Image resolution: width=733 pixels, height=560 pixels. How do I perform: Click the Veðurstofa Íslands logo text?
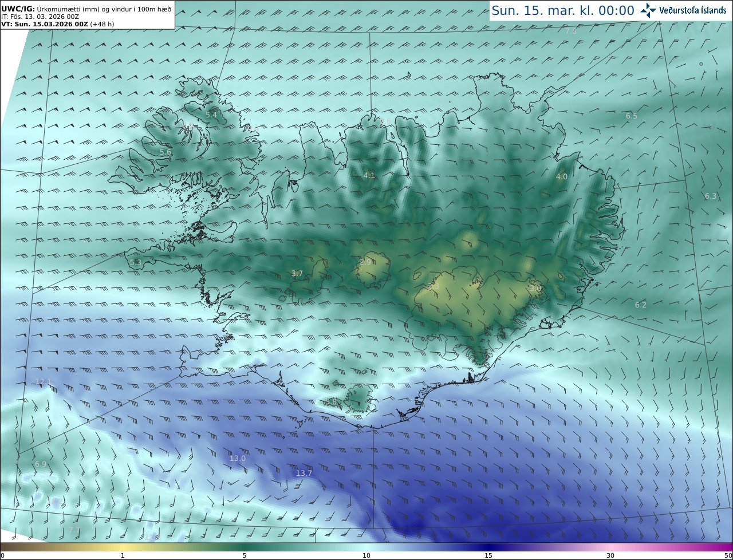(693, 10)
